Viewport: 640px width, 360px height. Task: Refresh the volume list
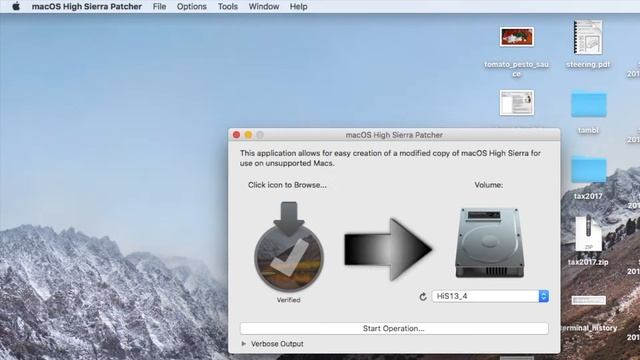point(423,297)
